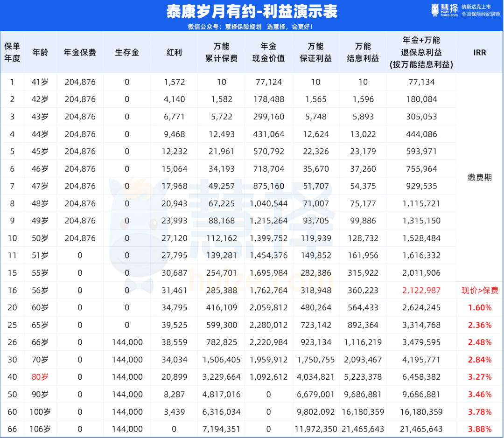Click the 万能结息利益 column header

coord(363,52)
